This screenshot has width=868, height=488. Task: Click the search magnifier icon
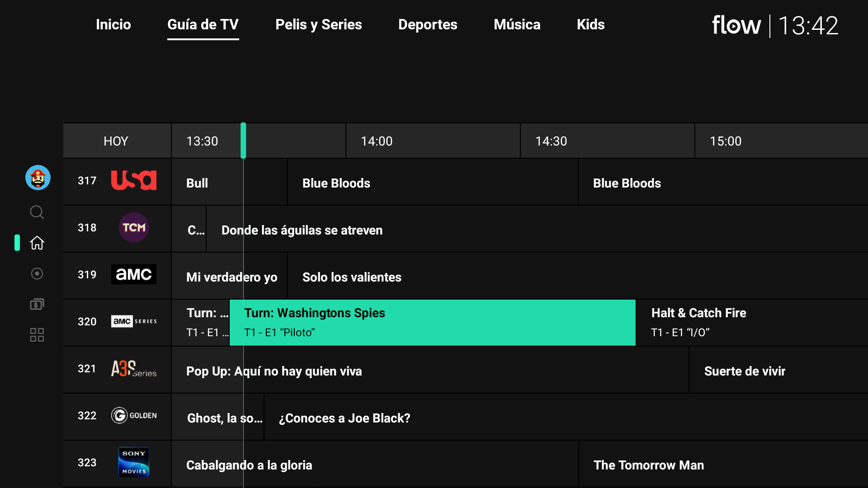pos(37,212)
